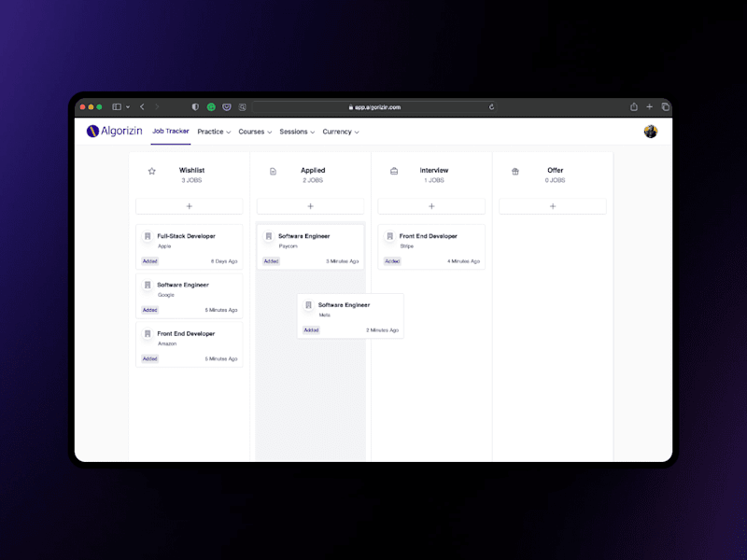This screenshot has width=747, height=560.
Task: Click the Wishlist star icon
Action: click(x=152, y=171)
